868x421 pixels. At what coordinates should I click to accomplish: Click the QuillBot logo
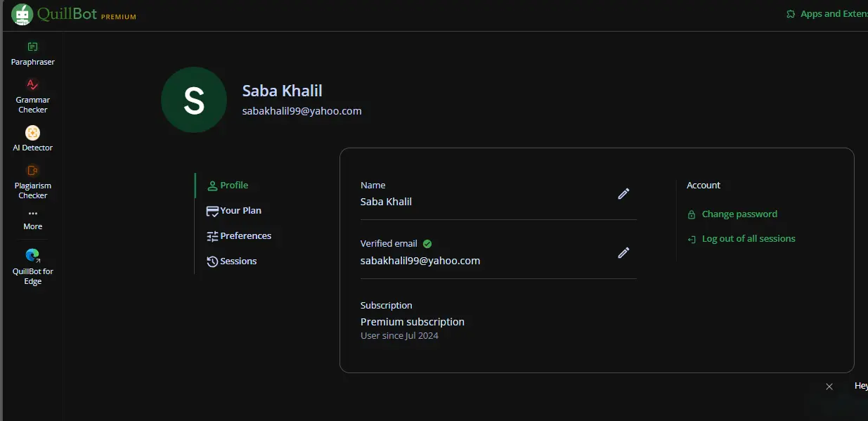point(74,14)
